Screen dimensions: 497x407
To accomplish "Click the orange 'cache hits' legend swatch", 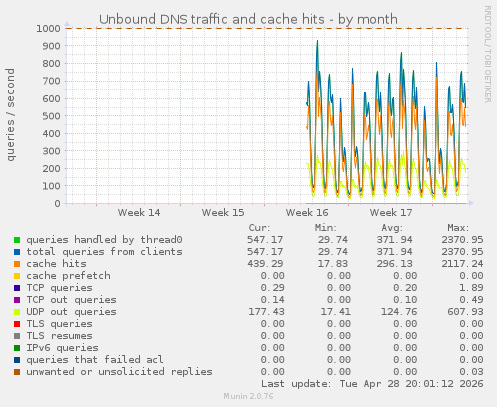I will click(x=17, y=264).
